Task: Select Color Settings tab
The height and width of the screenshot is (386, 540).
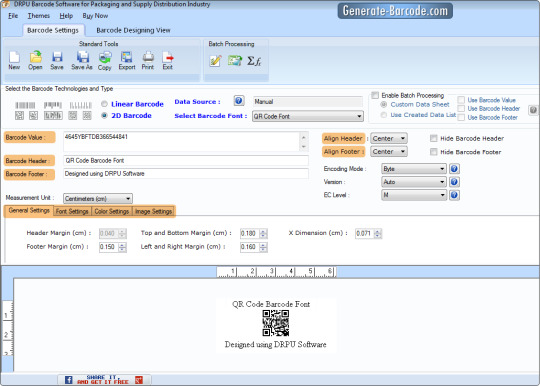Action: coord(112,211)
